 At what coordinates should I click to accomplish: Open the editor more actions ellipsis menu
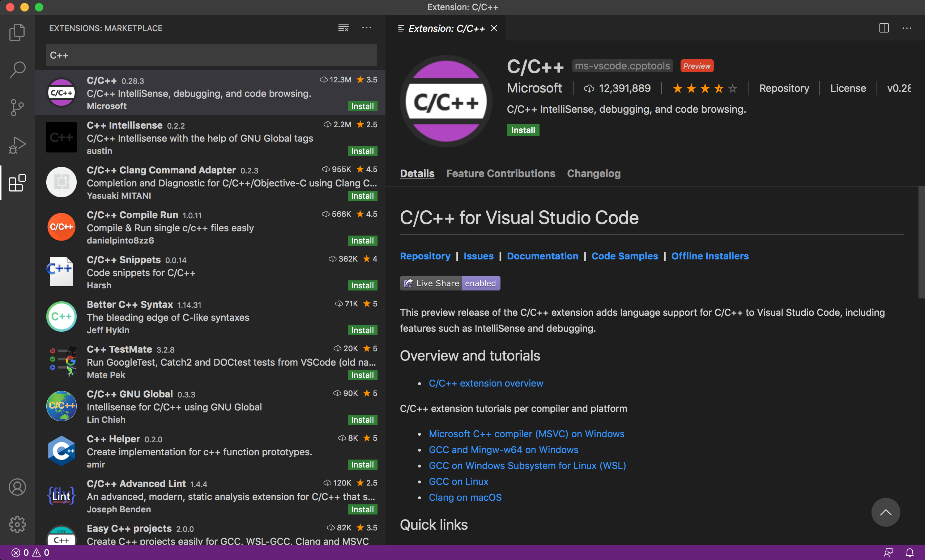tap(907, 28)
